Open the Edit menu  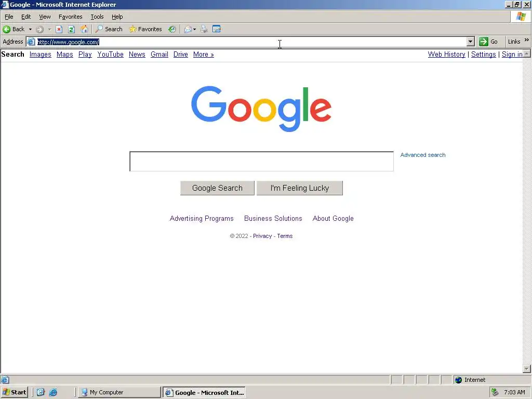(26, 17)
